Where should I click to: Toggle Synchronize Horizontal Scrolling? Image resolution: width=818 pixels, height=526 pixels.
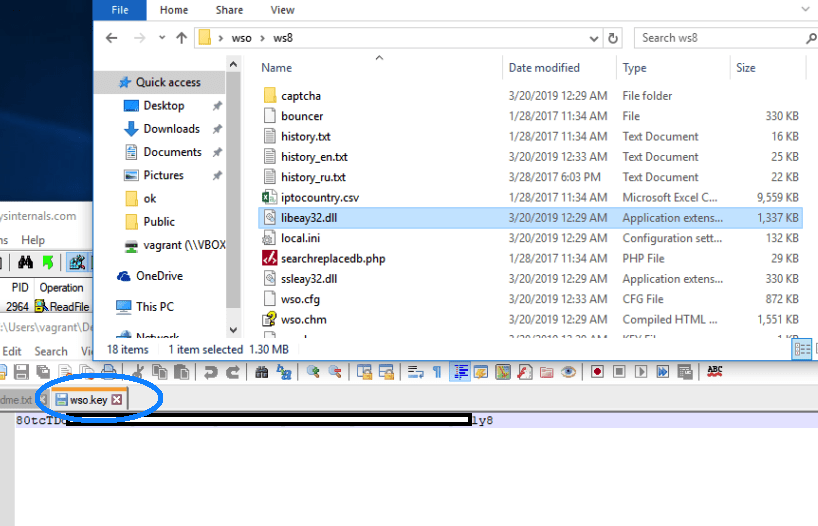386,372
